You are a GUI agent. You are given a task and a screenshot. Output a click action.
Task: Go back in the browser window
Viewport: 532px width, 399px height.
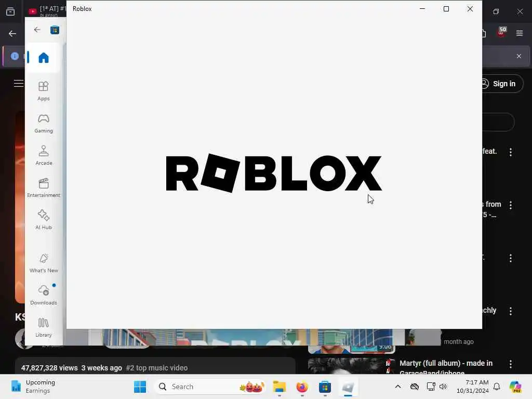[12, 34]
